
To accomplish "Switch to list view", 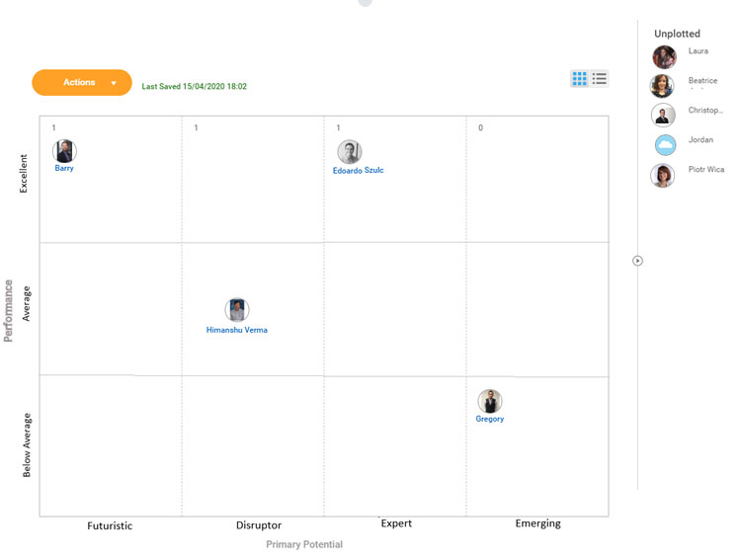I will pos(600,79).
